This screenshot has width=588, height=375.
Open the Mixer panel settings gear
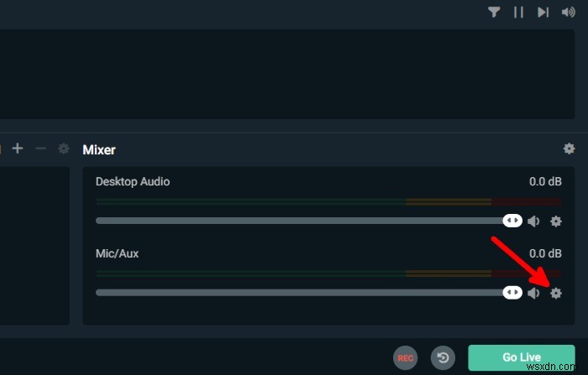point(569,148)
